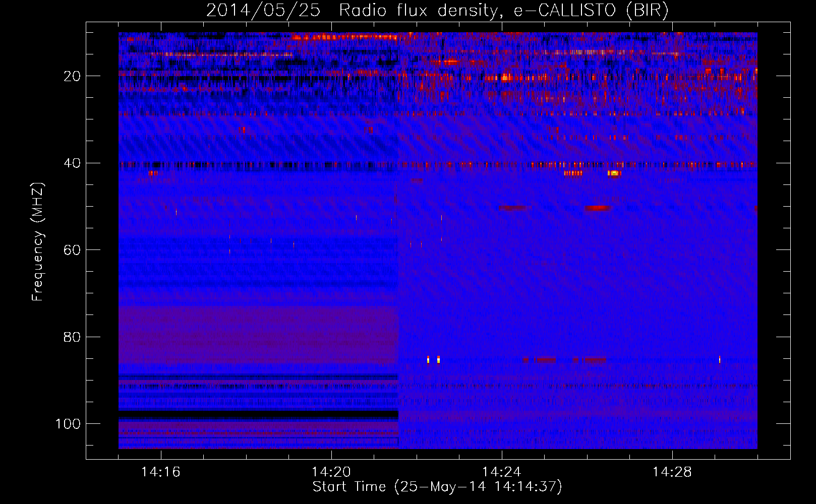Click the black horizontal band near 98 MHz
This screenshot has width=816, height=504.
point(258,415)
